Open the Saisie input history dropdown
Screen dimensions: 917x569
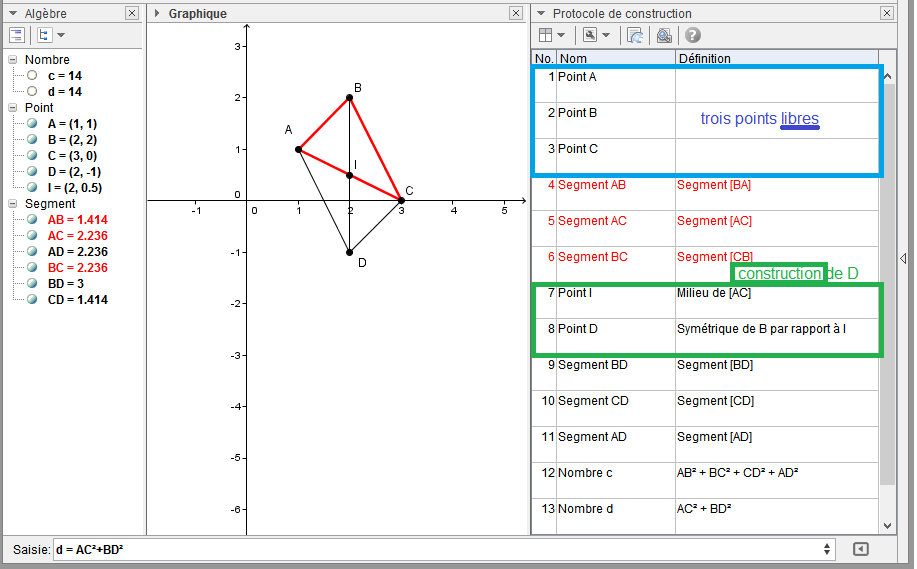pos(826,549)
